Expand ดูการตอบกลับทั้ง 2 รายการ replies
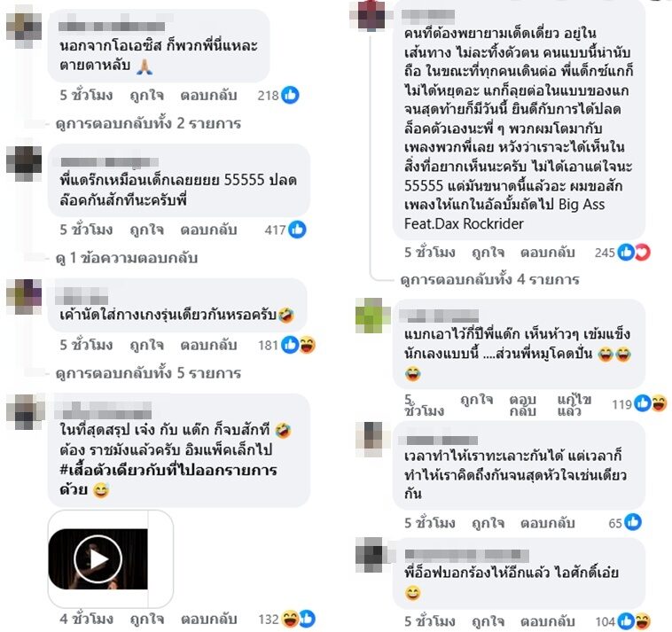This screenshot has height=632, width=672. point(148,123)
